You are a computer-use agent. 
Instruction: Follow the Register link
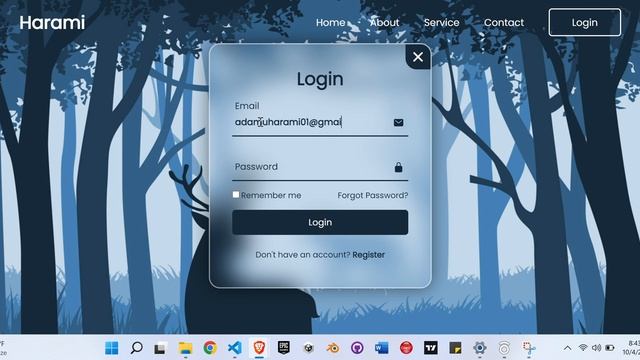[369, 255]
